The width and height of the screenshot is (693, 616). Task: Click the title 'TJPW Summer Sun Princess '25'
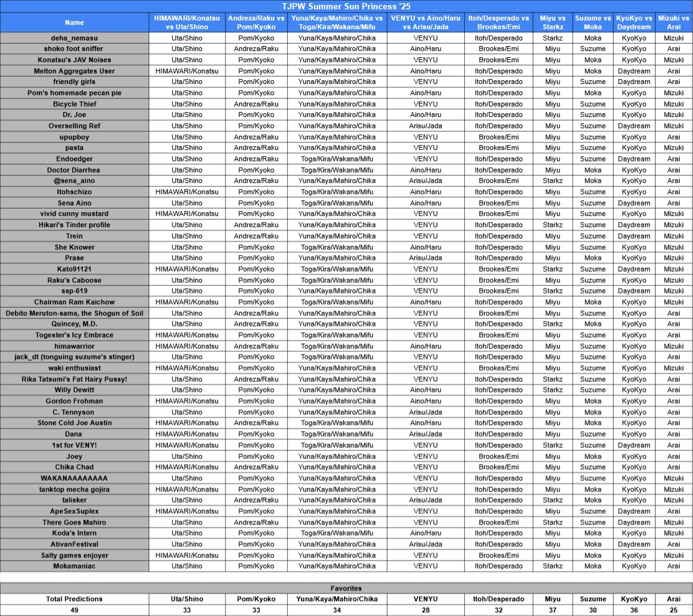[346, 6]
